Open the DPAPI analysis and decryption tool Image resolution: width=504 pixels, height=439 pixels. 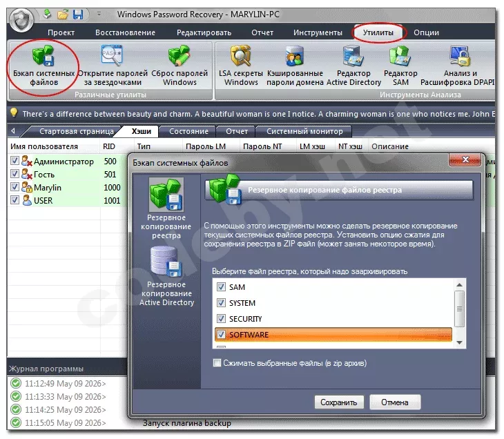pyautogui.click(x=460, y=56)
